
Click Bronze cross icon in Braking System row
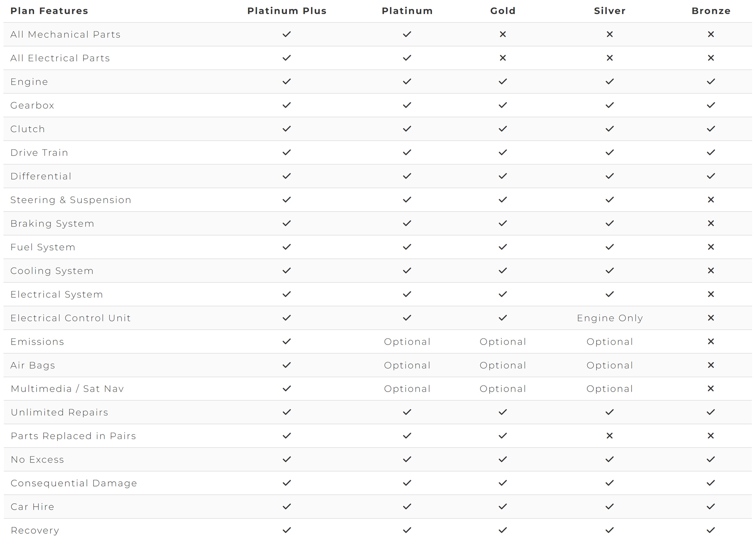coord(711,224)
